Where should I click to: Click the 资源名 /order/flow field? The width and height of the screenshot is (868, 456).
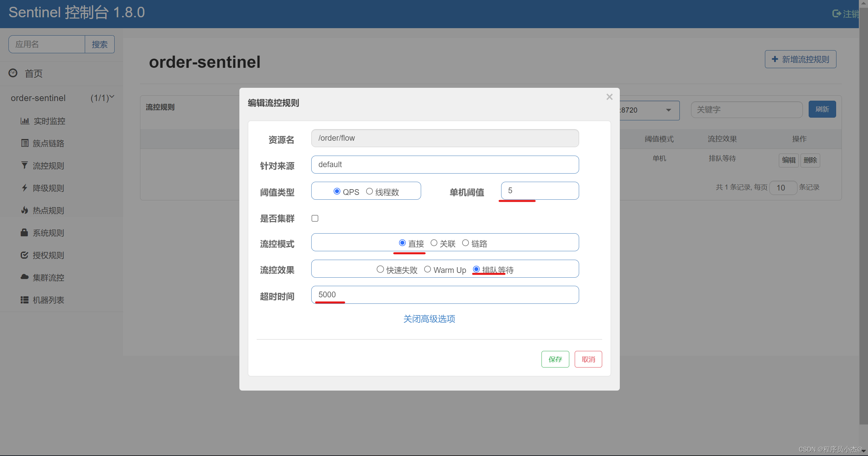[x=445, y=138]
